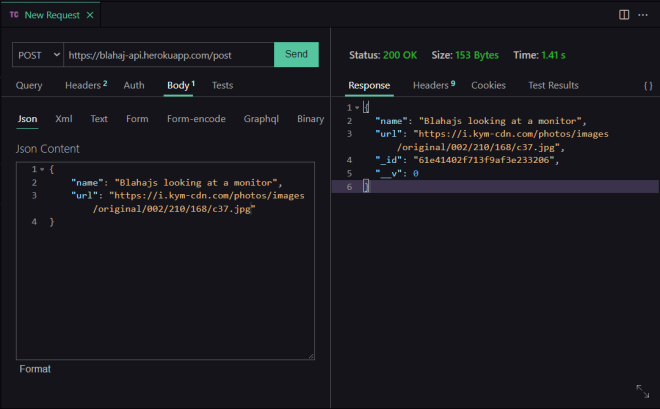660x409 pixels.
Task: Open the POST method dropdown
Action: pos(39,54)
